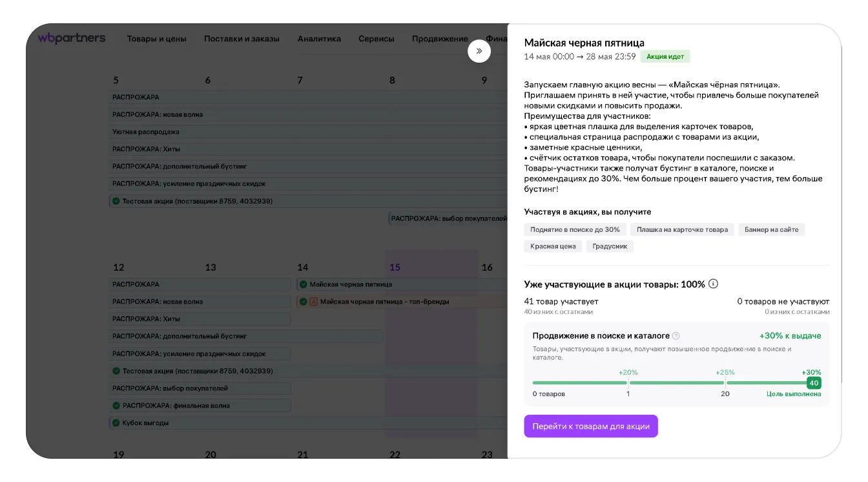Click green check icon on Кубок выгоды
This screenshot has height=482, width=868.
click(x=116, y=423)
